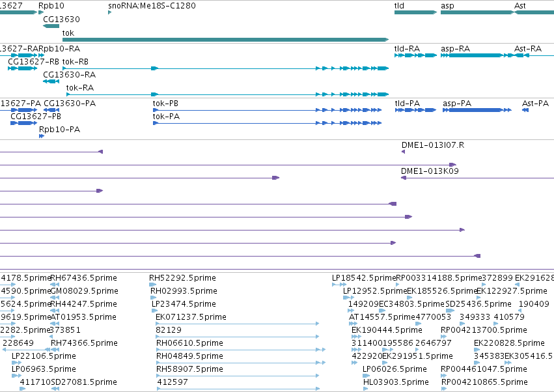
Task: Click the RH67436.5prime EST label
Action: click(x=84, y=278)
